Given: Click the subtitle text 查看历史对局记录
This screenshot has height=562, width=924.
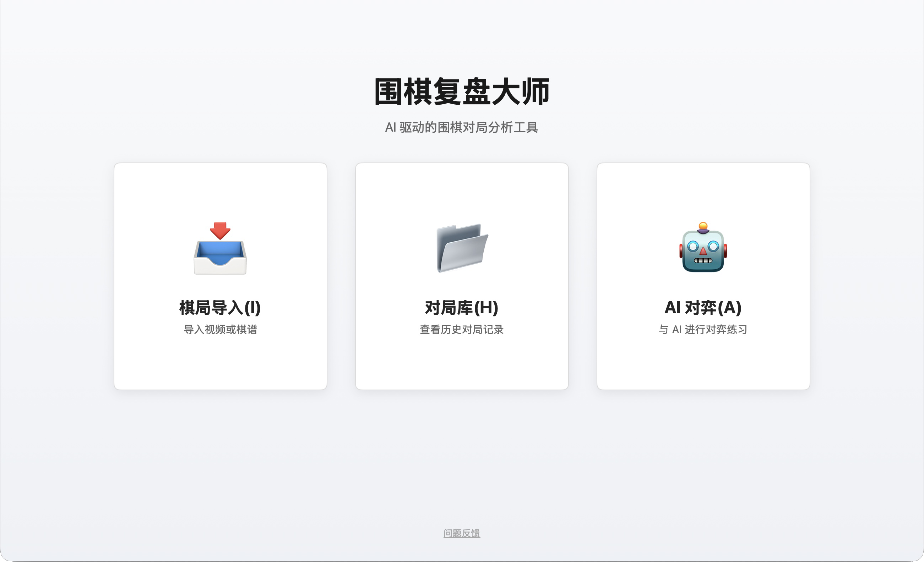Looking at the screenshot, I should point(462,329).
